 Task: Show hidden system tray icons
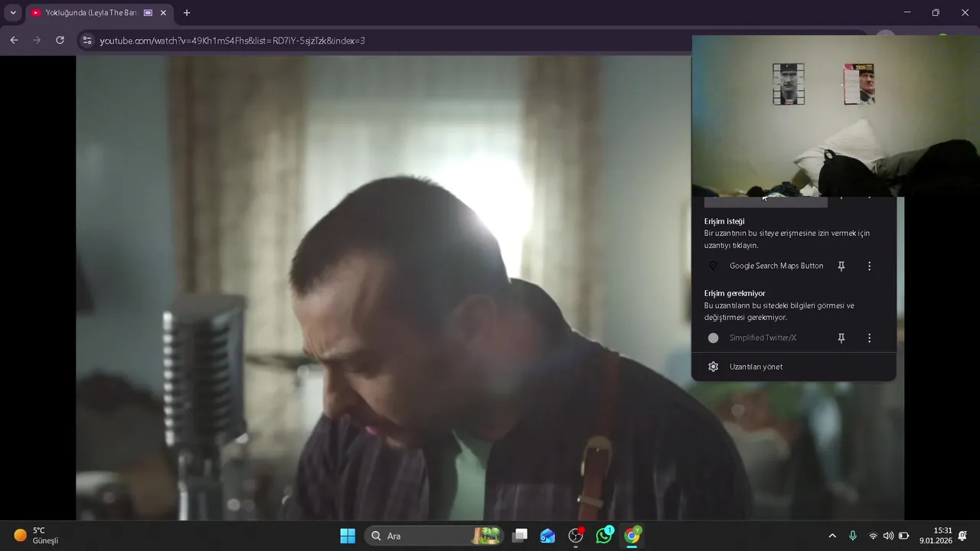tap(832, 536)
